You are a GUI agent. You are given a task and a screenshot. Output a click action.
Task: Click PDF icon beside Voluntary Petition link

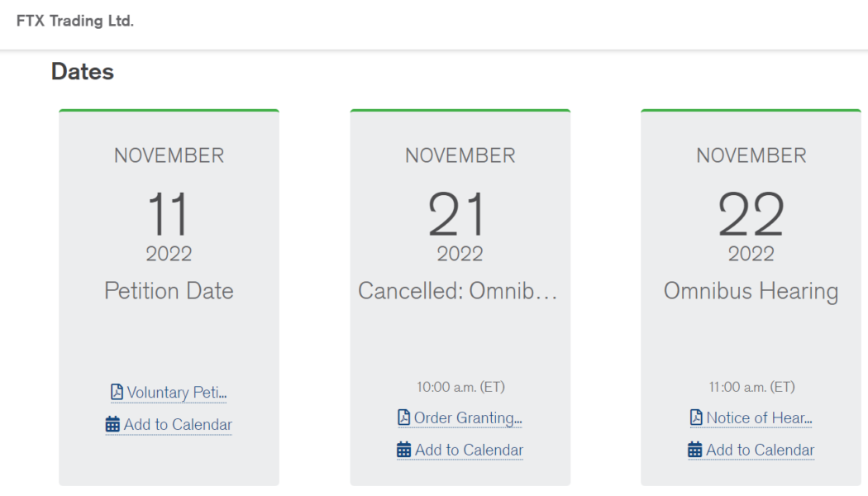[117, 392]
